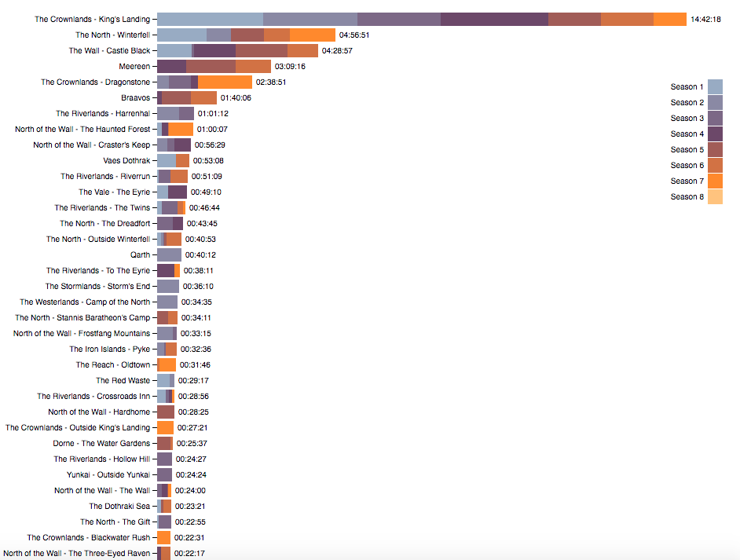
Task: Click Season 7 segment of Dragonstone bar
Action: (x=225, y=82)
